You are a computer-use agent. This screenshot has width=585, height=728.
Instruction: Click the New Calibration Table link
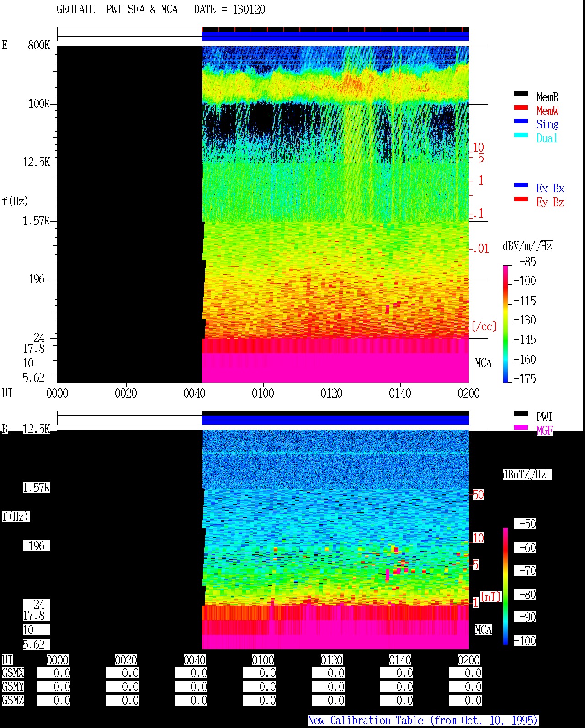click(x=423, y=721)
